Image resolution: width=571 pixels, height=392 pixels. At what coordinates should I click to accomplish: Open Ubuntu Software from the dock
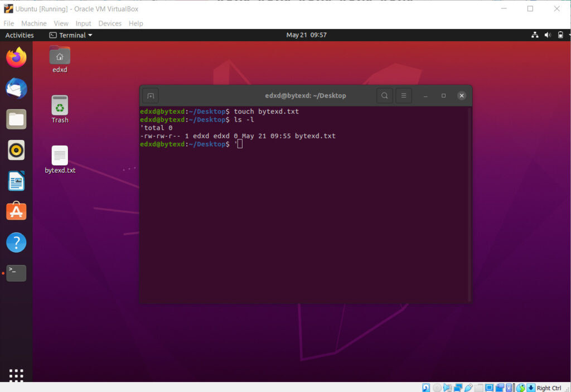(x=16, y=211)
